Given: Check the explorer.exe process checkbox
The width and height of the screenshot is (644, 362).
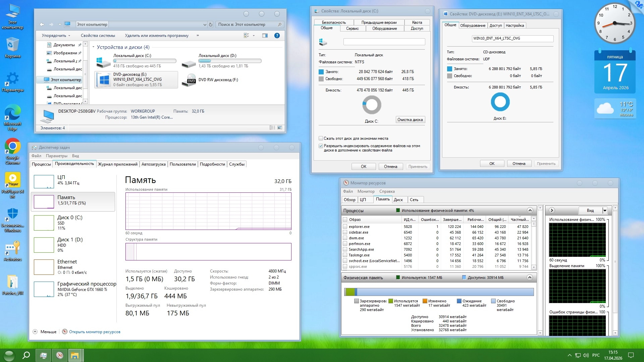Looking at the screenshot, I should (x=345, y=227).
